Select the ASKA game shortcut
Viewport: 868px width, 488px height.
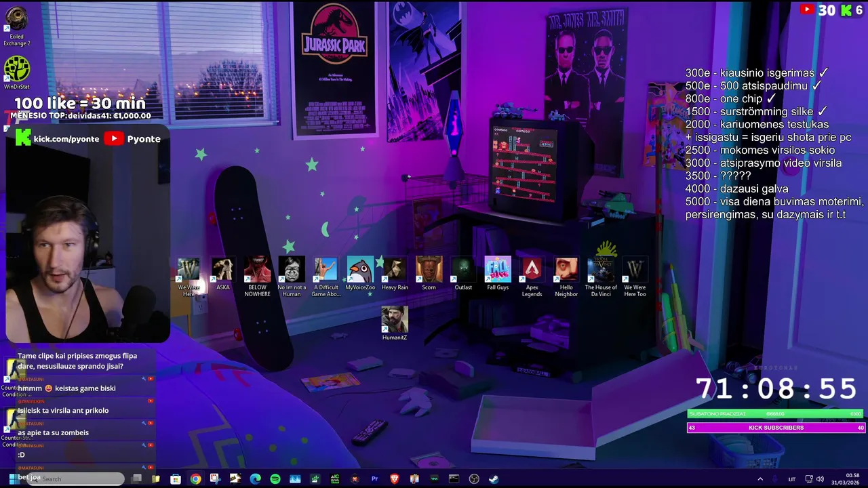pos(223,274)
